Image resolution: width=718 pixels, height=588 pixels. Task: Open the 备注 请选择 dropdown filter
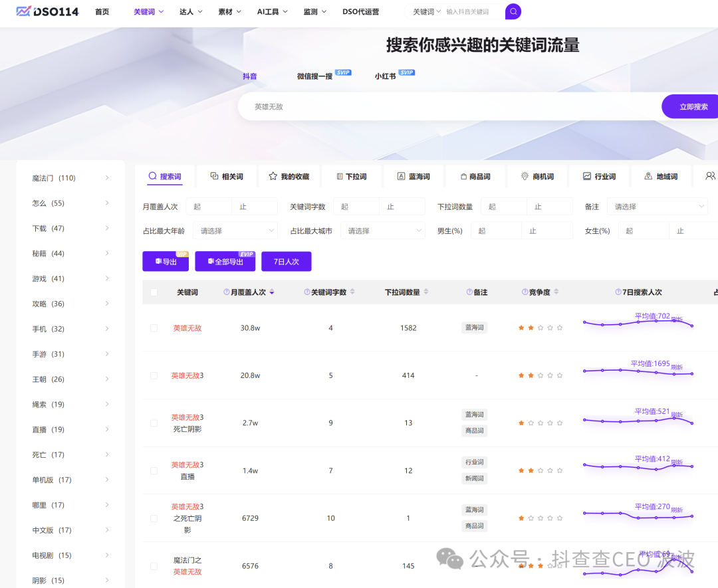657,207
